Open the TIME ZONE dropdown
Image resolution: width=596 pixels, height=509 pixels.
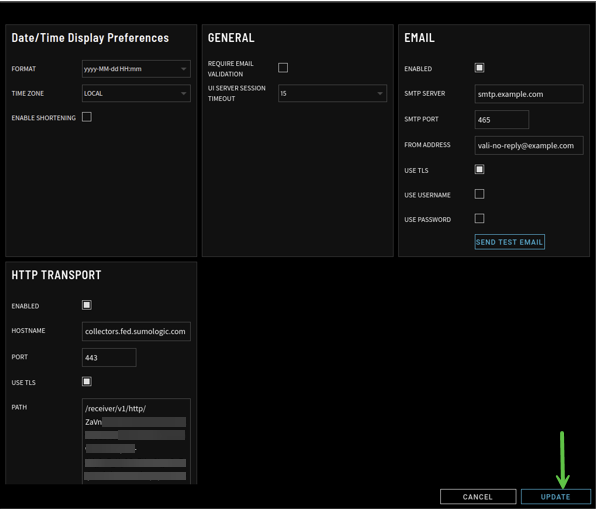[x=136, y=93]
